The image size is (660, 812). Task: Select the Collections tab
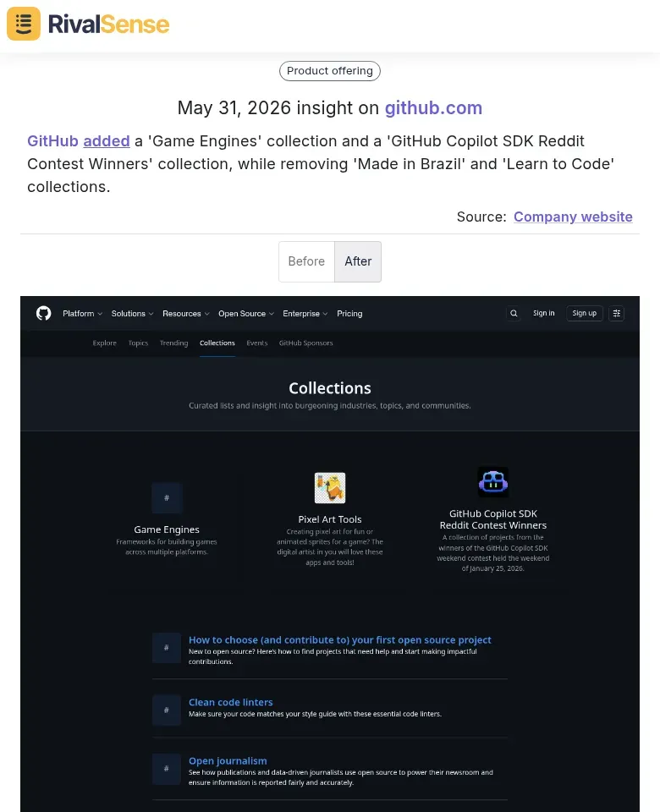pyautogui.click(x=217, y=343)
